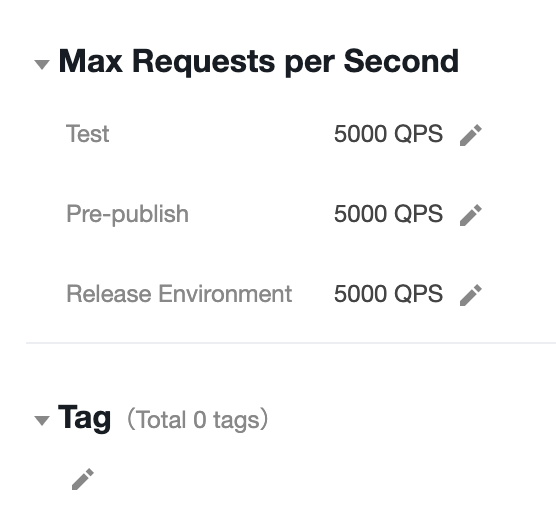This screenshot has width=556, height=530.
Task: Click the empty tag area beside the tag pencil
Action: [284, 479]
